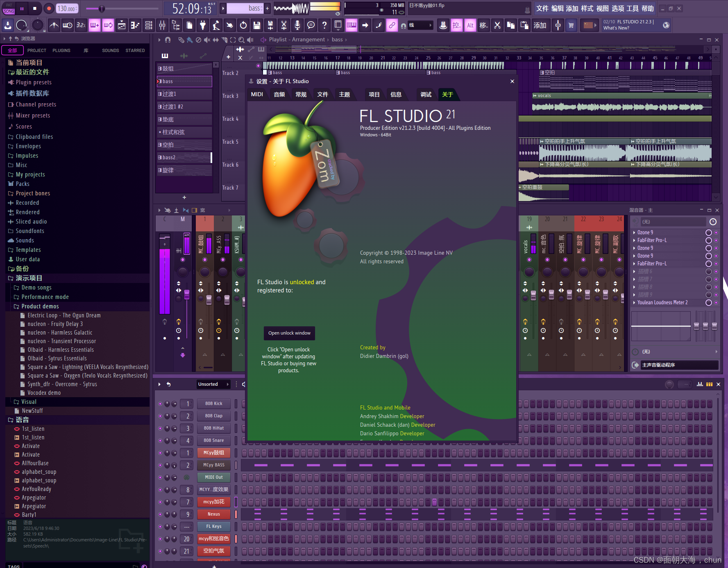Click the globe news icon
Image resolution: width=728 pixels, height=568 pixels.
[x=666, y=25]
